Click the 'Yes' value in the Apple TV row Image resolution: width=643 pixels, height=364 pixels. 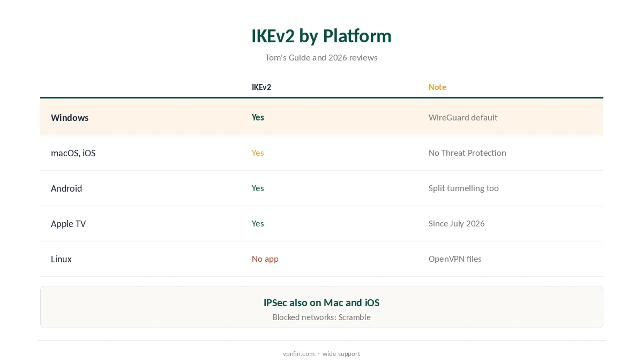(258, 223)
